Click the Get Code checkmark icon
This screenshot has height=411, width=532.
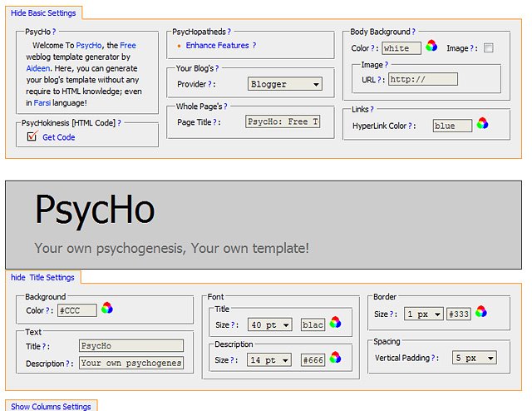point(32,136)
